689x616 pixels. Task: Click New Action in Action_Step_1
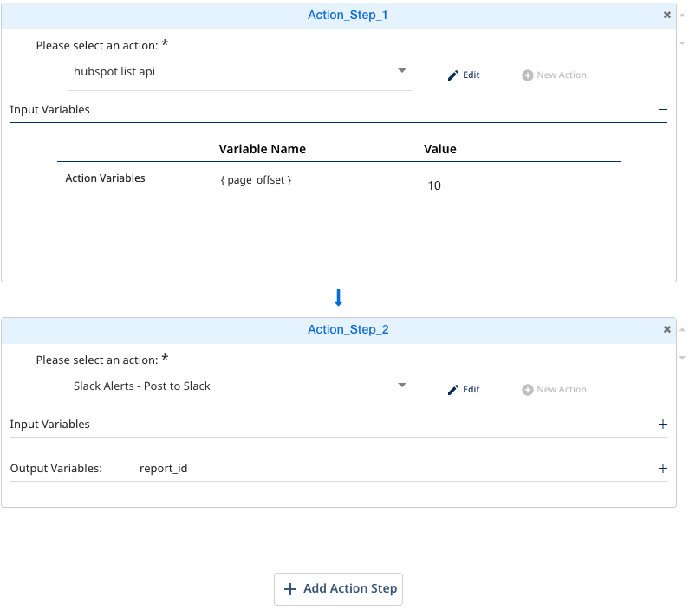[555, 75]
